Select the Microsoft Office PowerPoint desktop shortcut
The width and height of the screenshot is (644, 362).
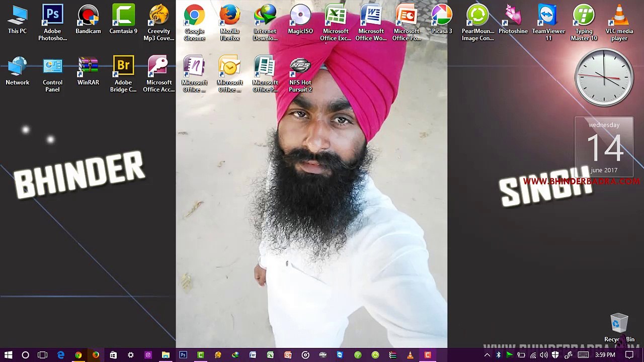click(407, 23)
